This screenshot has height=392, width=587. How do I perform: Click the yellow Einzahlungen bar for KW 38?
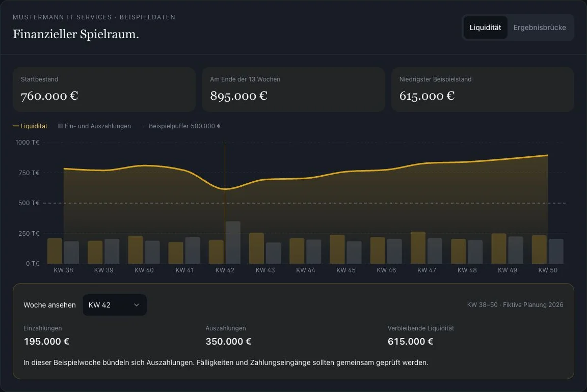pyautogui.click(x=55, y=251)
